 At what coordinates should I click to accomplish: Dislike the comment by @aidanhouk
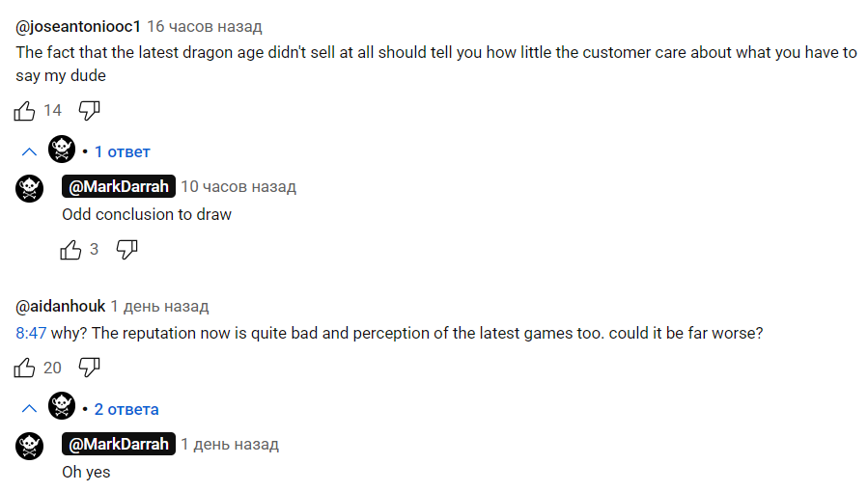point(89,368)
